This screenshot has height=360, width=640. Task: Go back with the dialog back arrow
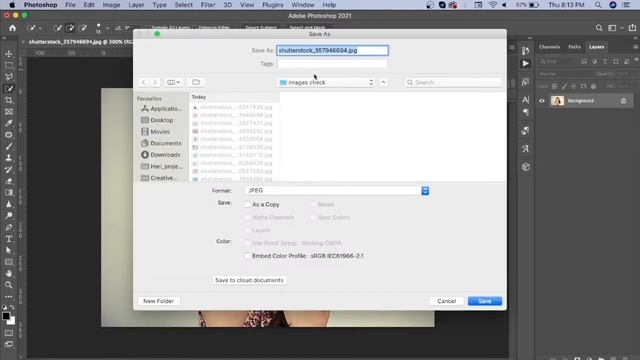tap(144, 82)
